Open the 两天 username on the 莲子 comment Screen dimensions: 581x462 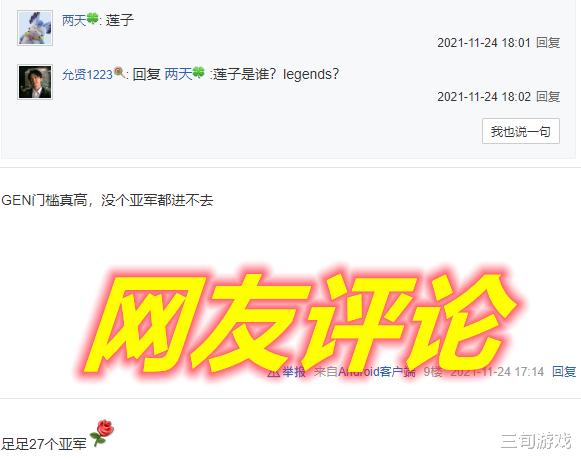coord(74,20)
